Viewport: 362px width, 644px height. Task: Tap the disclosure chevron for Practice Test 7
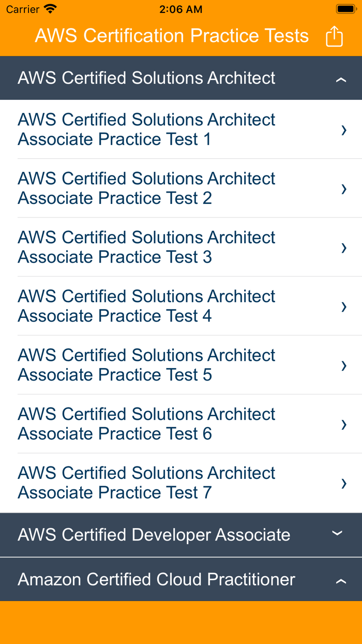click(344, 484)
